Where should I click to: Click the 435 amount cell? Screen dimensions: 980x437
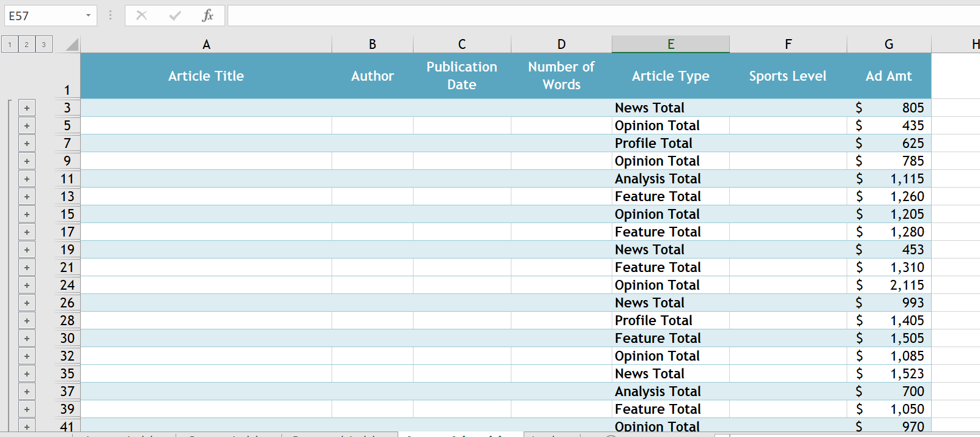click(889, 126)
